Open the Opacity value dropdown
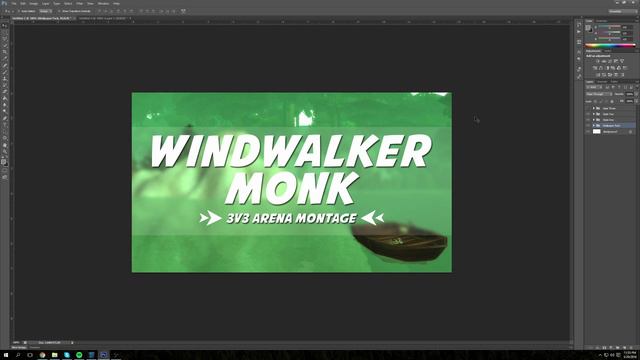The image size is (640, 360). tap(636, 94)
